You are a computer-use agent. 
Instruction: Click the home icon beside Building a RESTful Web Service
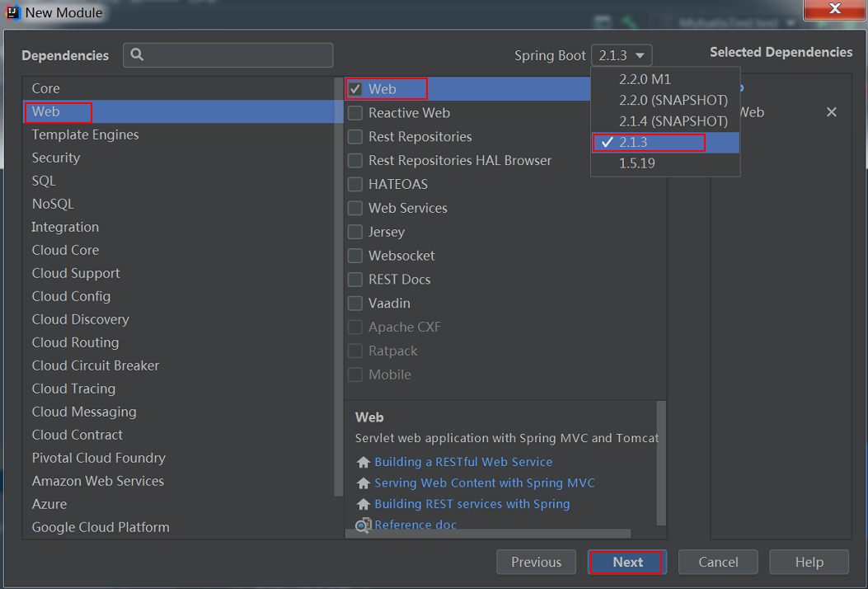point(364,462)
